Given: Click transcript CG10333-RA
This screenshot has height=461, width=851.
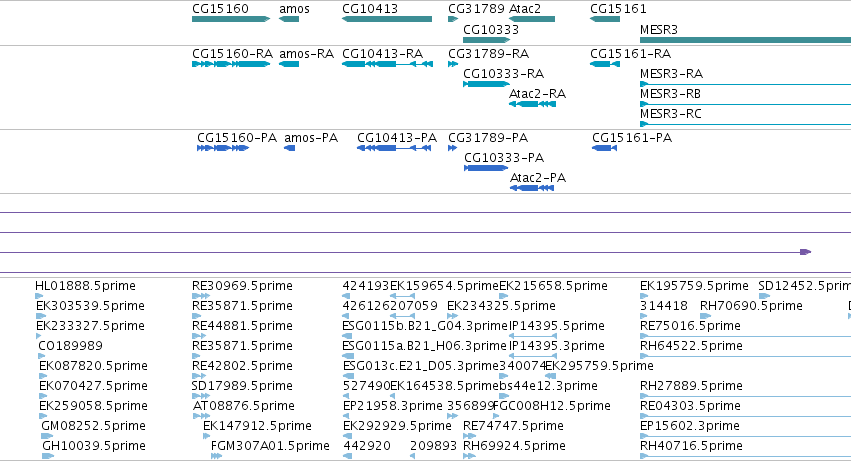Looking at the screenshot, I should point(503,74).
